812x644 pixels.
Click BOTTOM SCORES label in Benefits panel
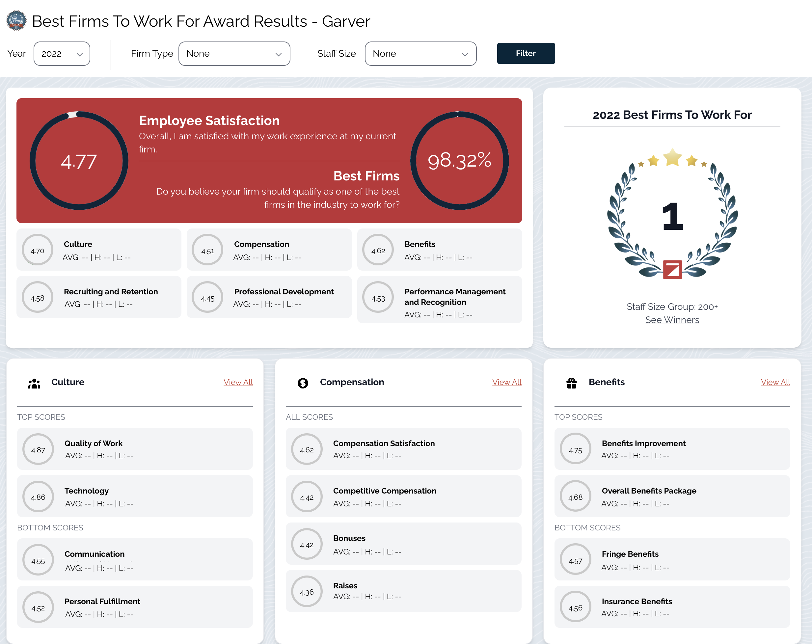587,528
